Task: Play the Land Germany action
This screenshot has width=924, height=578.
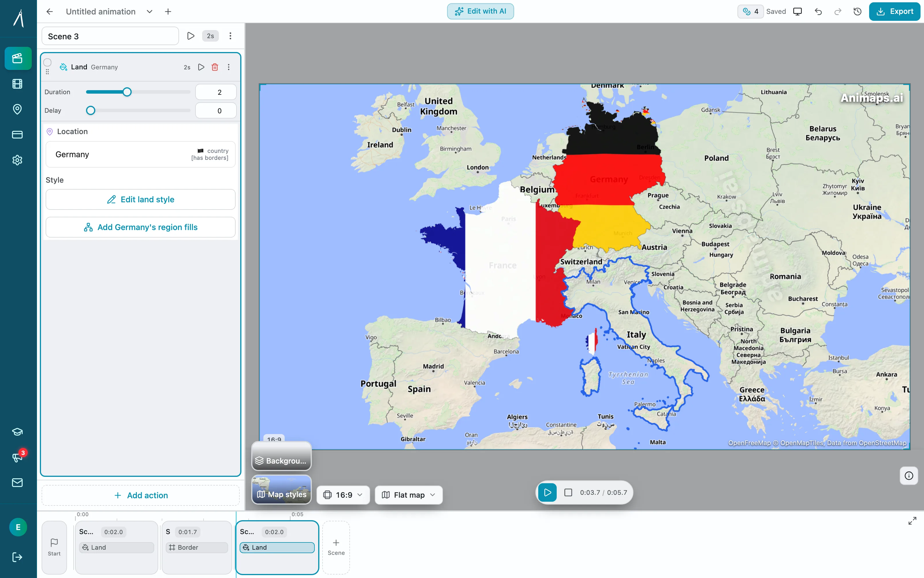Action: 201,67
